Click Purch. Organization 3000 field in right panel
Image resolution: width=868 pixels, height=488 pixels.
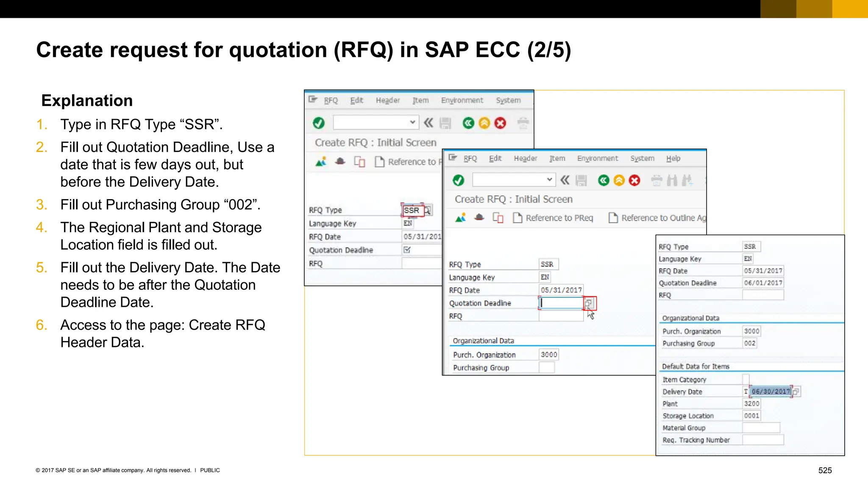[751, 331]
